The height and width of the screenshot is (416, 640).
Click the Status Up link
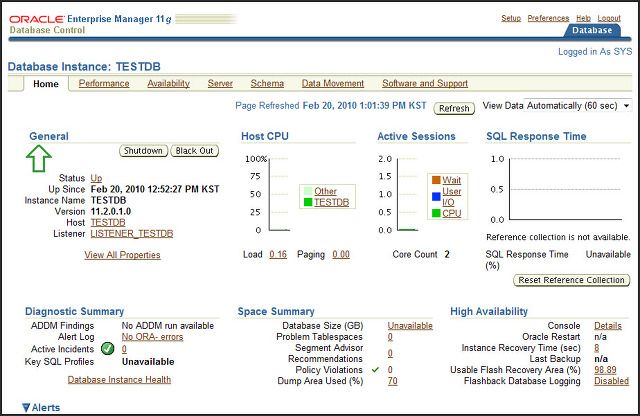click(96, 178)
